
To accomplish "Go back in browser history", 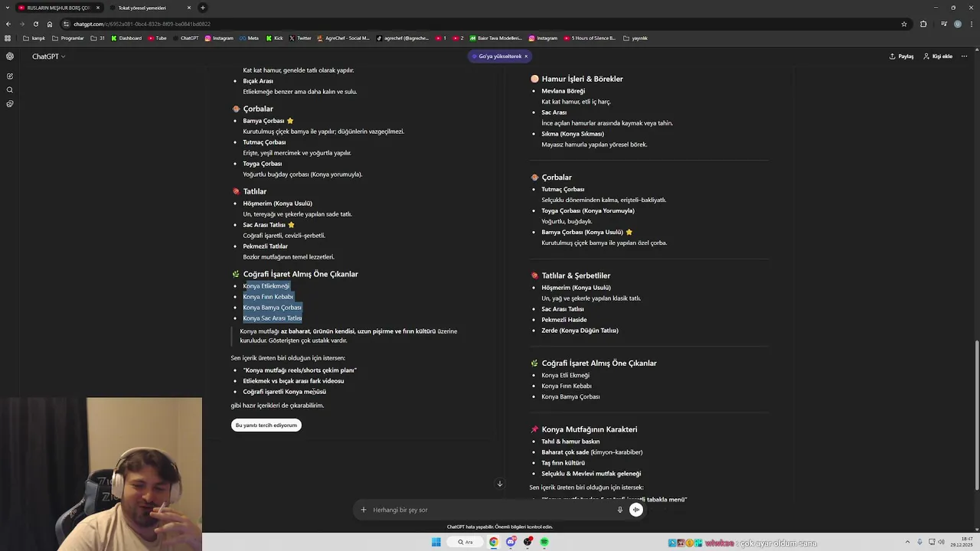I will (x=8, y=24).
